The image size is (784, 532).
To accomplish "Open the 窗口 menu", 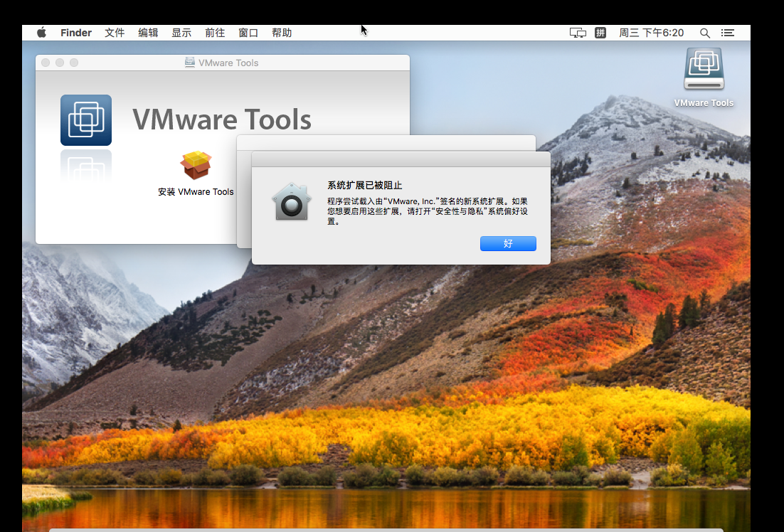I will click(x=248, y=33).
